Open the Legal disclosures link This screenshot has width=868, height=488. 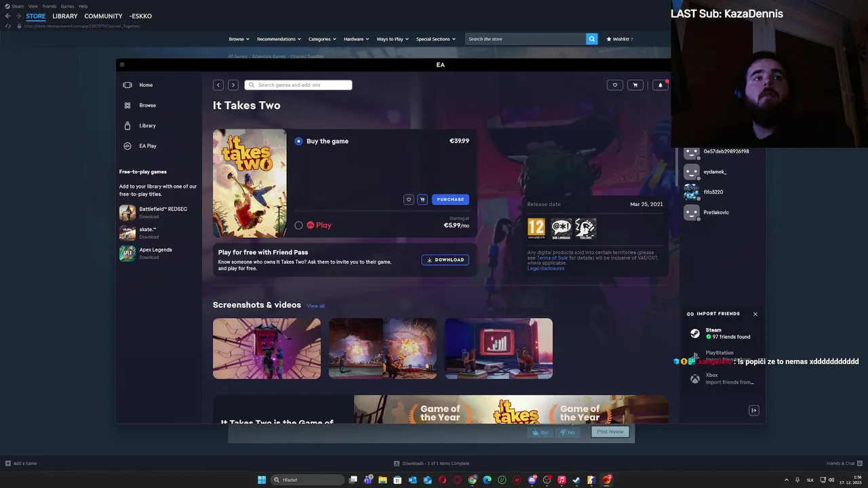pyautogui.click(x=546, y=268)
